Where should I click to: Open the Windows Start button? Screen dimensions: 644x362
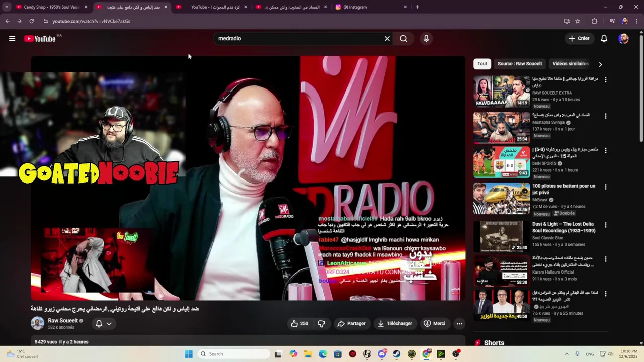tap(189, 354)
